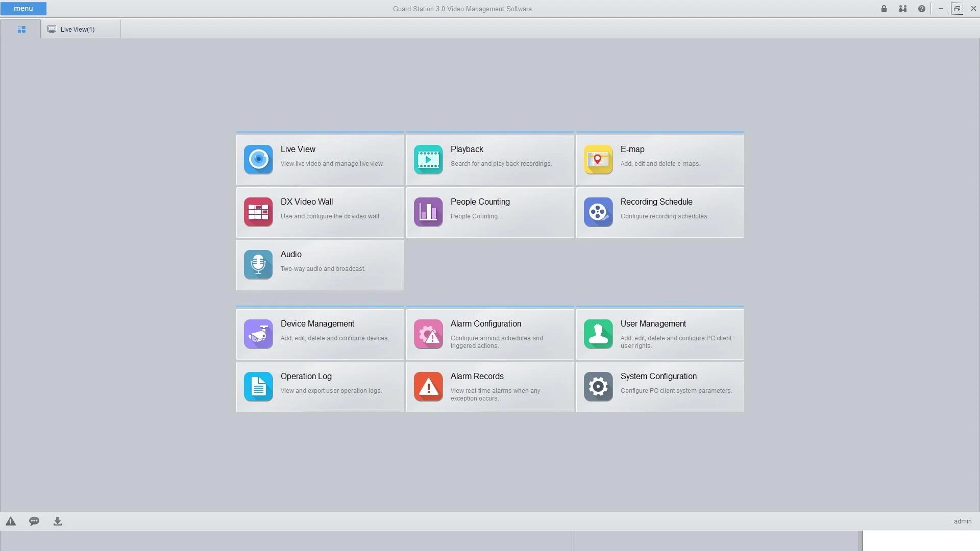Open the Operation Log document icon

[258, 387]
